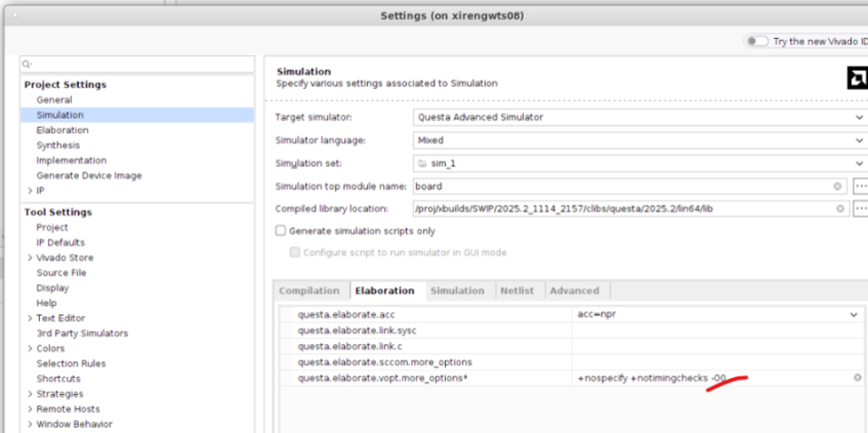Click the search magnifier icon in settings filter
The width and height of the screenshot is (868, 433).
coord(26,64)
